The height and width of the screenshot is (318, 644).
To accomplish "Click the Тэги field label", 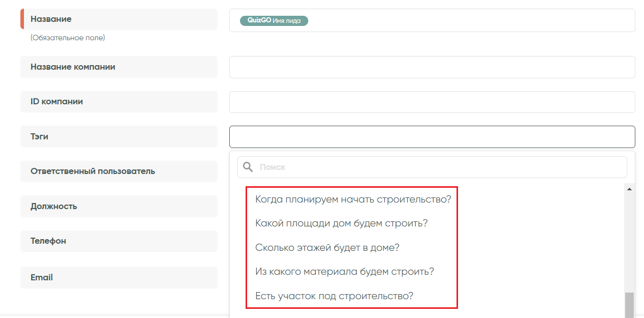I will pyautogui.click(x=40, y=137).
